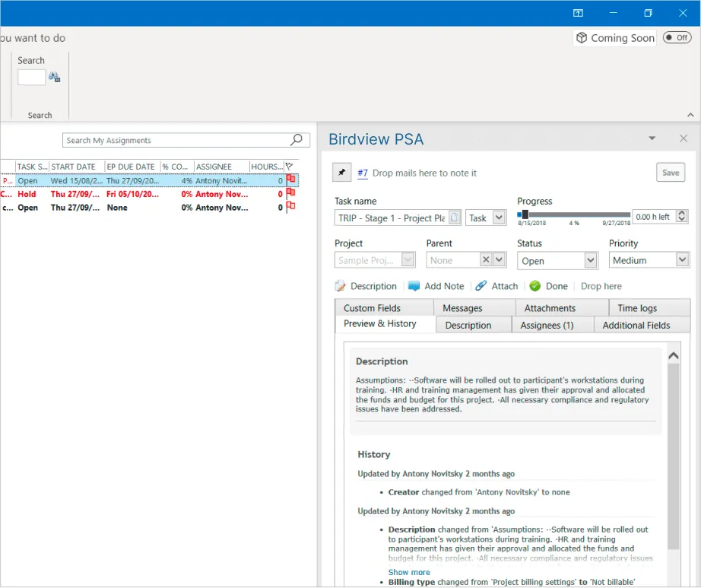Open the Additional Fields tab
Viewport: 701px width, 588px height.
642,325
